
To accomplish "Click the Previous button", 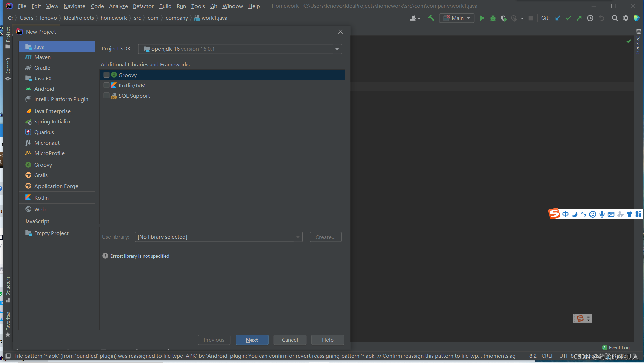I will [214, 340].
